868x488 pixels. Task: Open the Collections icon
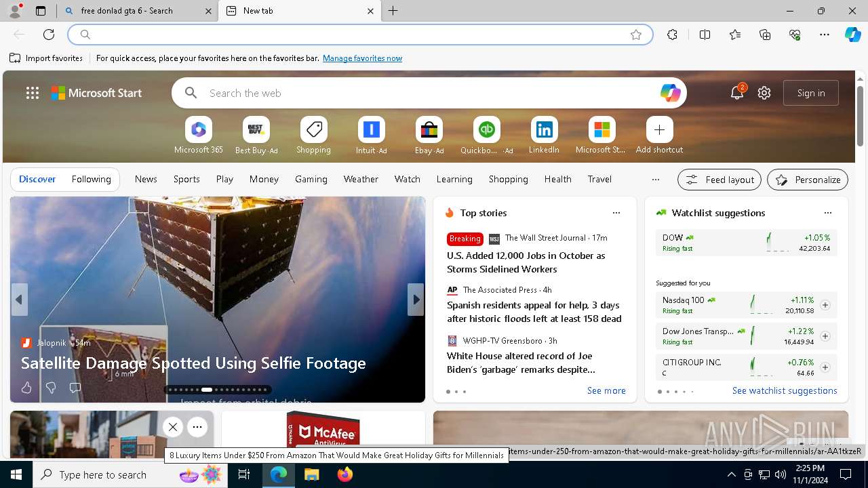(765, 35)
